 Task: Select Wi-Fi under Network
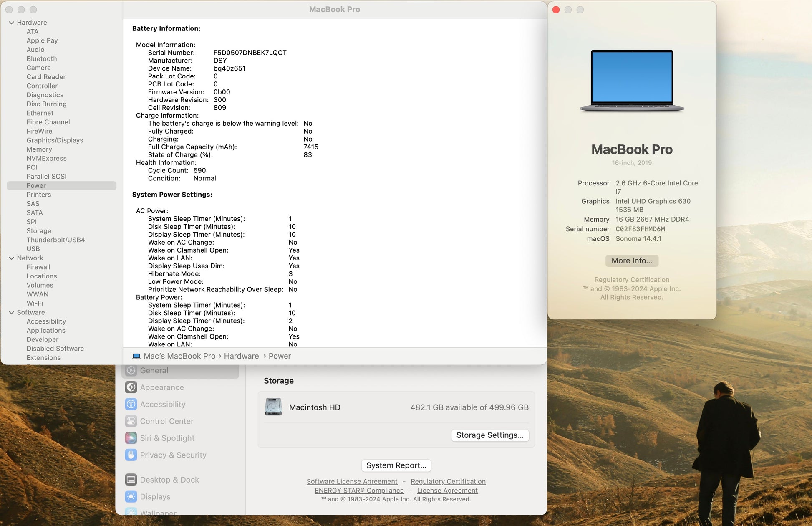(x=35, y=303)
